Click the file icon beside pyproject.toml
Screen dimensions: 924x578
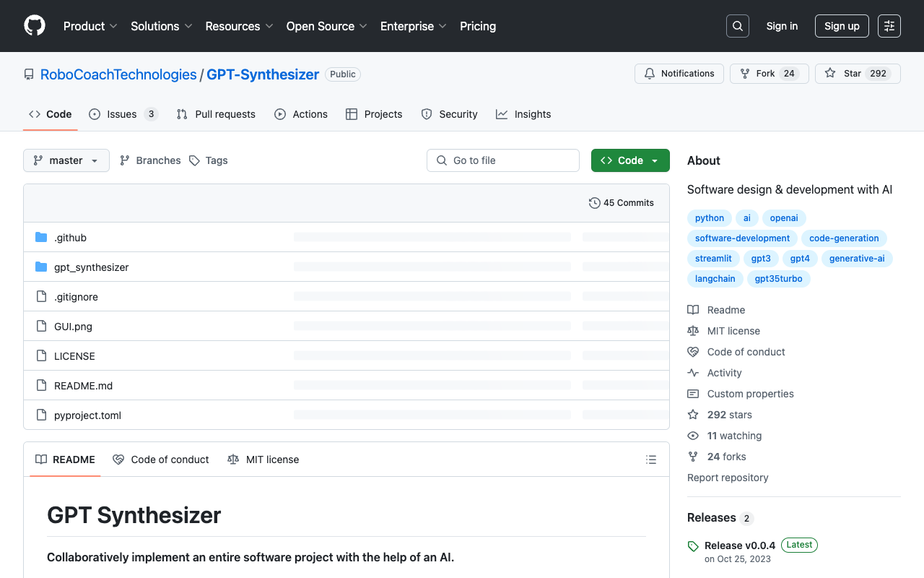41,415
